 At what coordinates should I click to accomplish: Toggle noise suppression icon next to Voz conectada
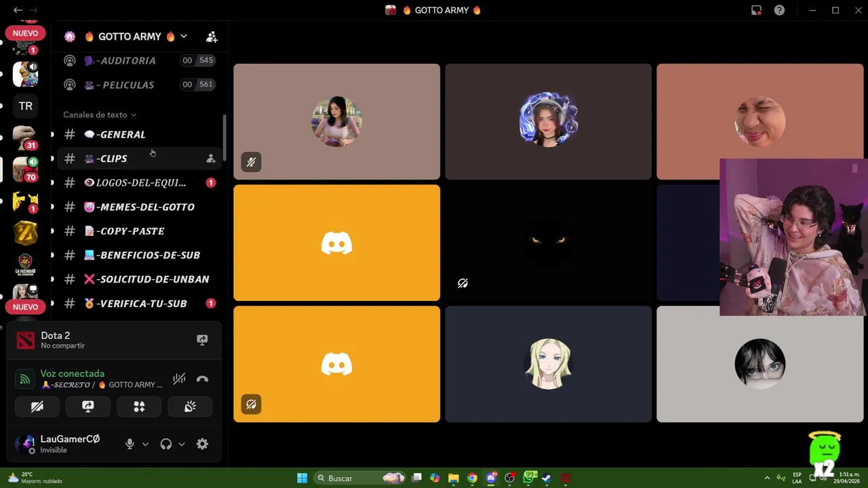(179, 379)
